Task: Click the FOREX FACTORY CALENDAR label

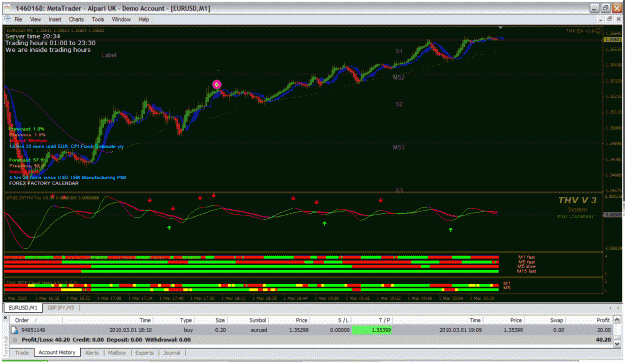Action: tap(43, 183)
